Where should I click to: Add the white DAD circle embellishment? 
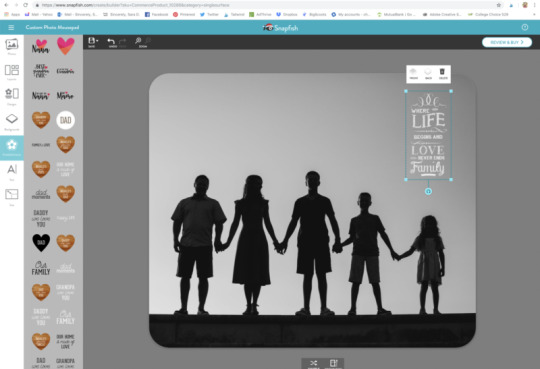tap(65, 120)
